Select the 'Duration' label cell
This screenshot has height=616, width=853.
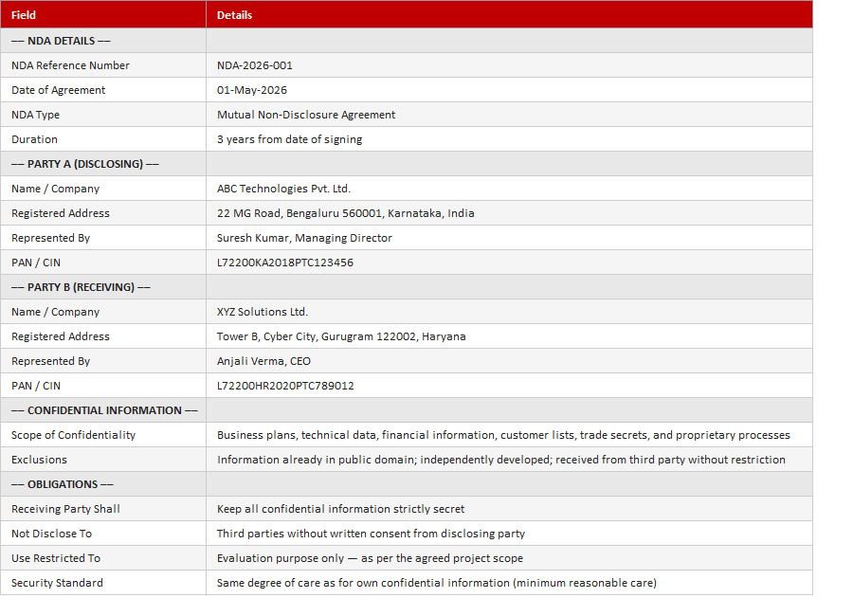point(103,139)
